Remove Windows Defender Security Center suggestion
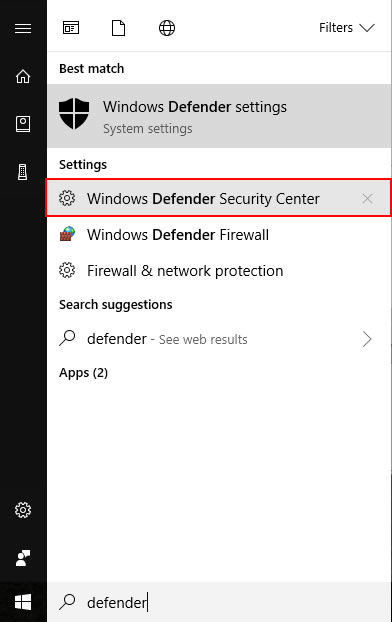The image size is (392, 622). pos(367,198)
